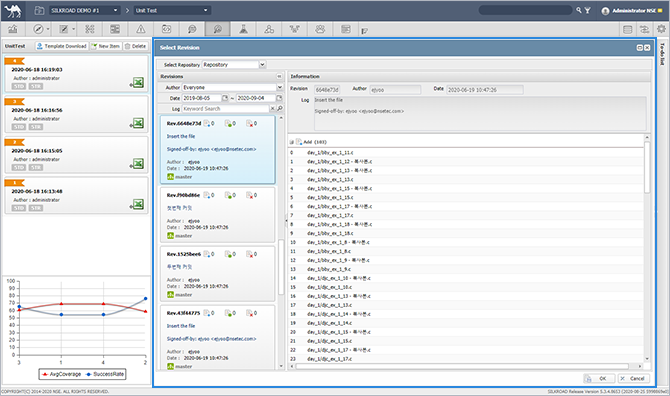
Task: Select revision Rev.1525bee6 card
Action: [217, 273]
